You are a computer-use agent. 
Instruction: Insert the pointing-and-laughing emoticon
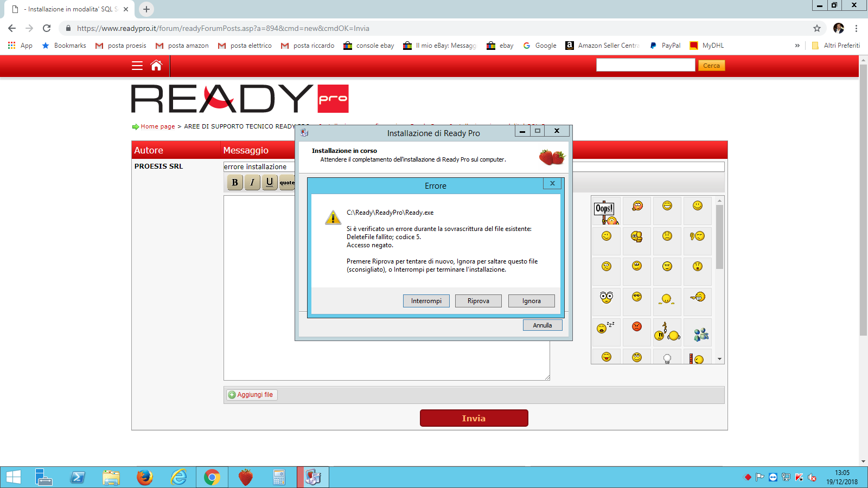698,297
